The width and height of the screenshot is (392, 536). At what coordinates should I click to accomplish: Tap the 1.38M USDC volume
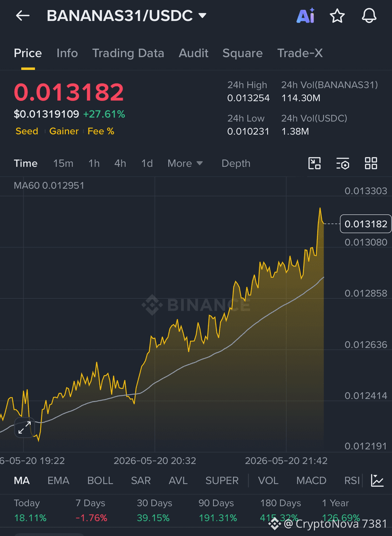(x=295, y=132)
